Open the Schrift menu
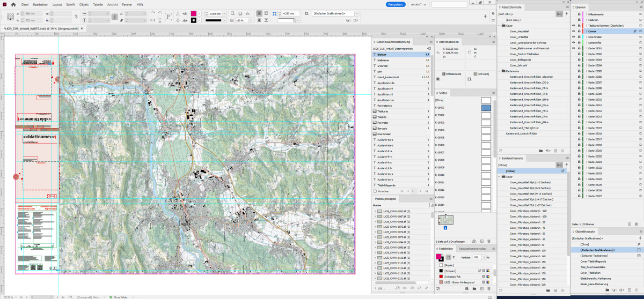The image size is (644, 299). coord(70,4)
